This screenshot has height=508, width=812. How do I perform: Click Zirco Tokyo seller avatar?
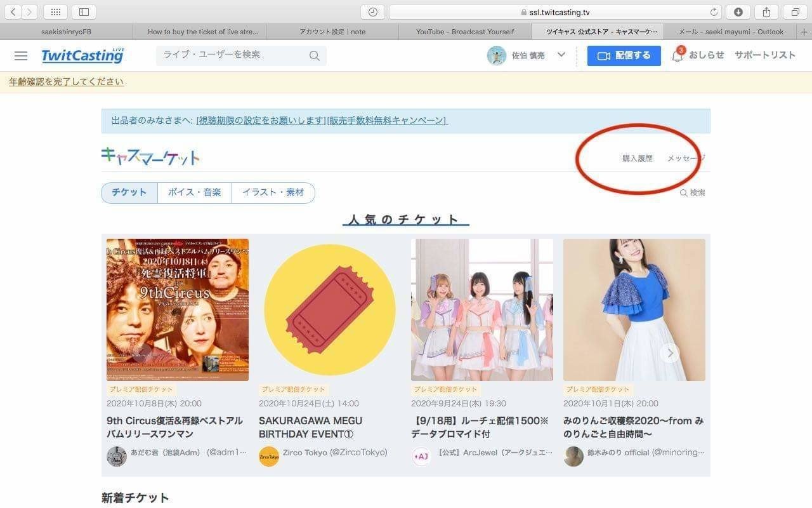(269, 457)
